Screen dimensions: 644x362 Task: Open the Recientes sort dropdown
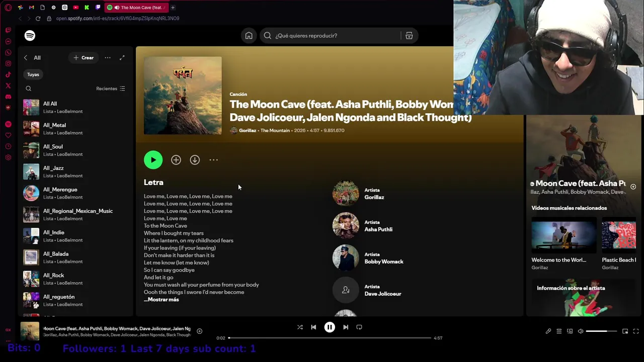[111, 88]
